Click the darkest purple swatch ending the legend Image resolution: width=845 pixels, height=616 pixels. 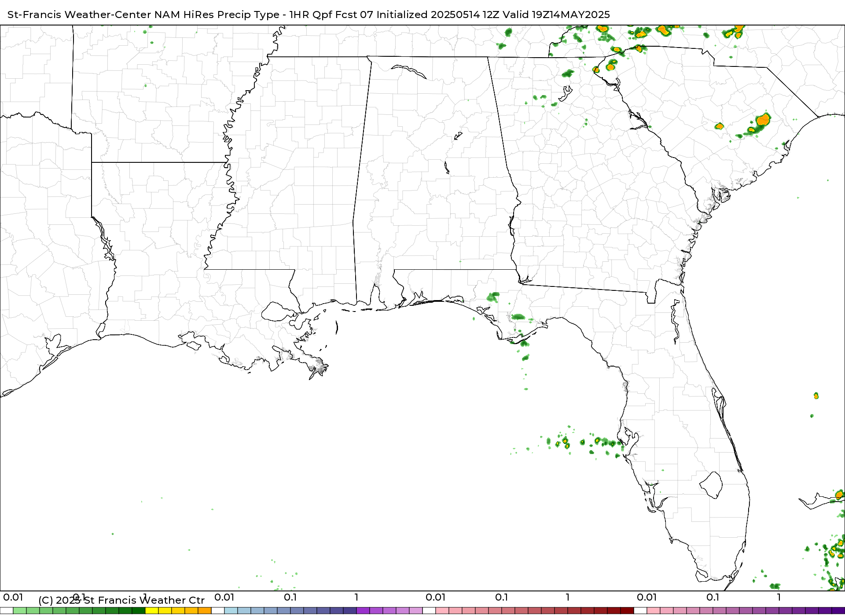click(x=838, y=611)
